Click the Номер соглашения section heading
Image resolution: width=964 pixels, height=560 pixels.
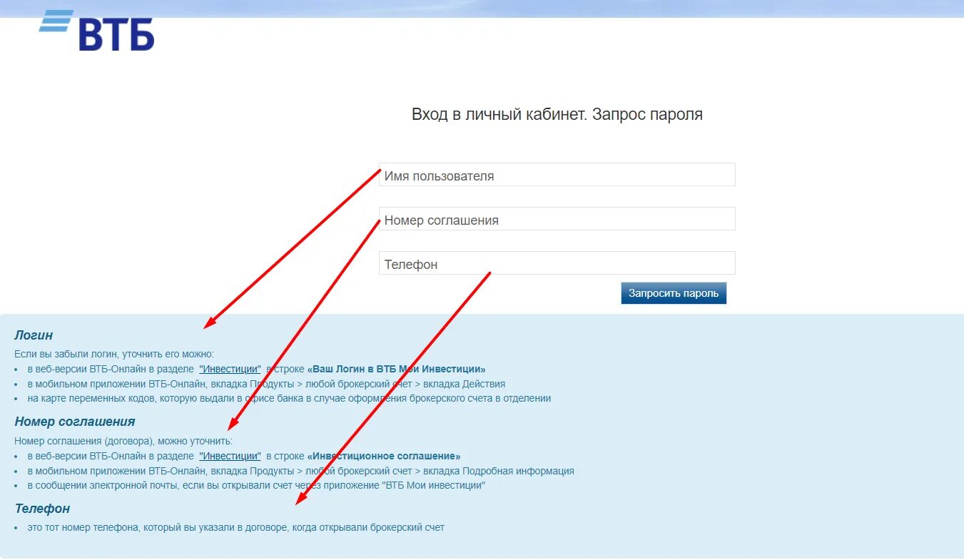coord(75,422)
